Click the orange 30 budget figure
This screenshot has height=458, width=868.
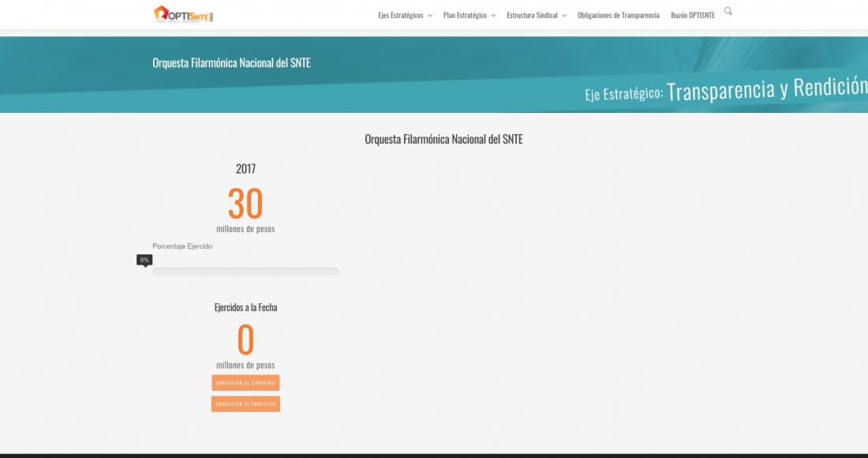click(245, 204)
